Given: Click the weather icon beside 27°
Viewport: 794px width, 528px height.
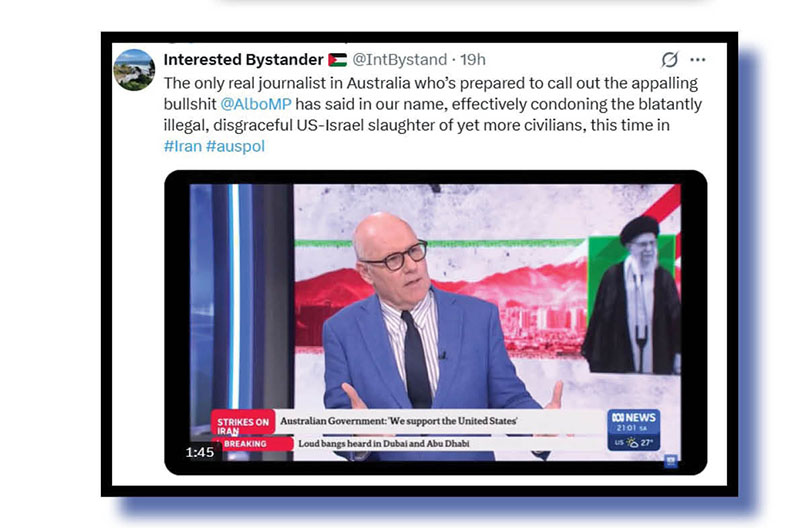Looking at the screenshot, I should pos(632,442).
